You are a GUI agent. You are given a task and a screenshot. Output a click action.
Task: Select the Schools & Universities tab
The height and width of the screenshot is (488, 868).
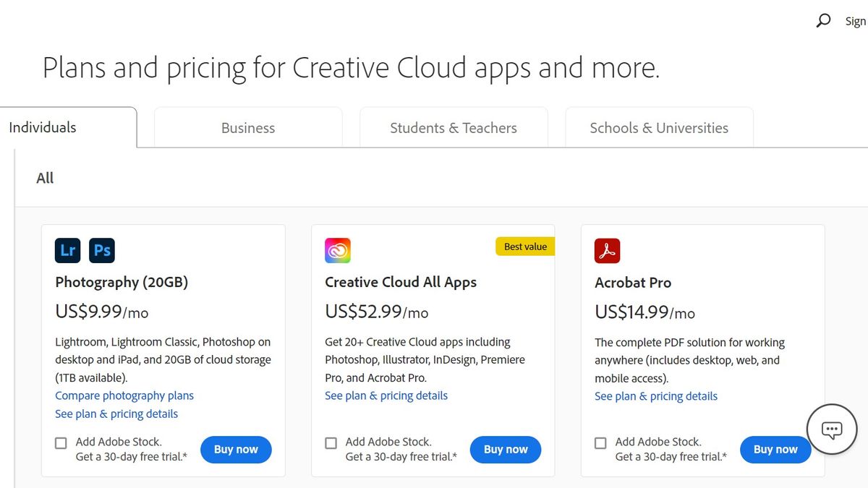pyautogui.click(x=658, y=127)
